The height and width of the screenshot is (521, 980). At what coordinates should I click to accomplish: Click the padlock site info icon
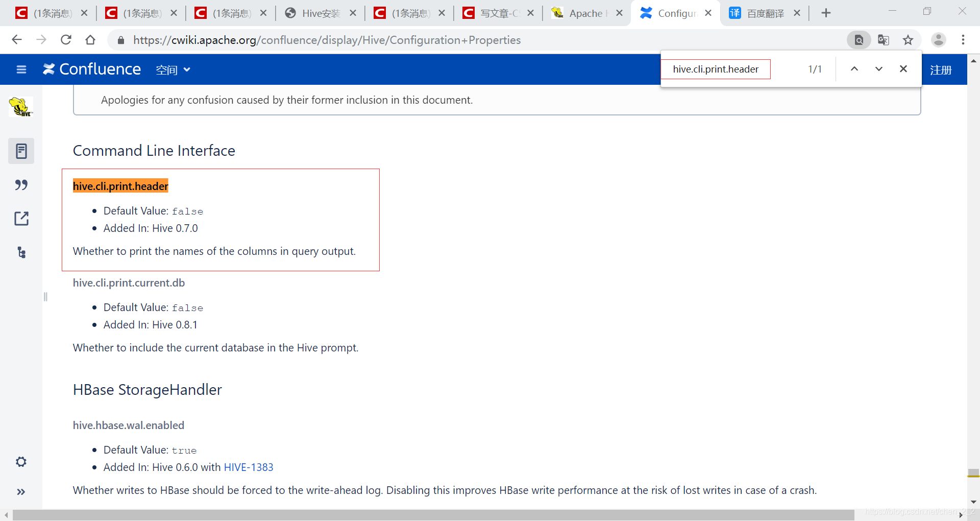[121, 40]
